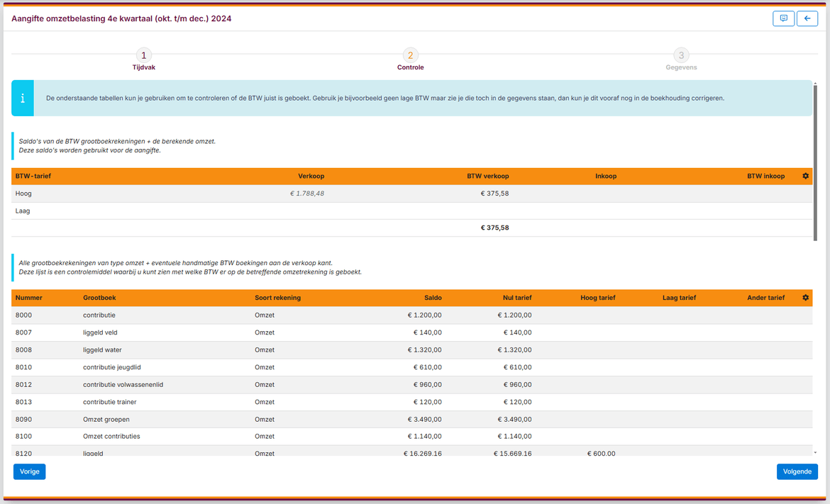
Task: Click the Inkoop column header
Action: tap(606, 176)
